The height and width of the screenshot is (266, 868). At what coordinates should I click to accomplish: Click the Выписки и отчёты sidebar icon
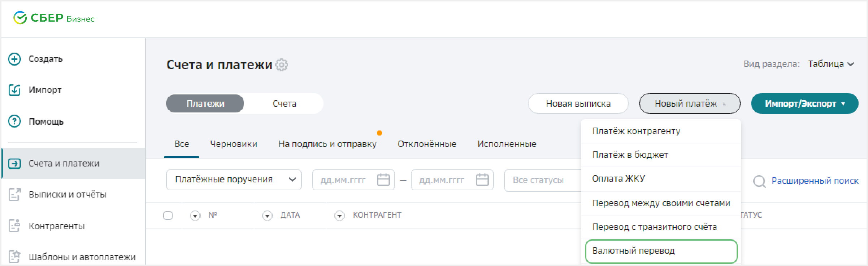point(14,195)
